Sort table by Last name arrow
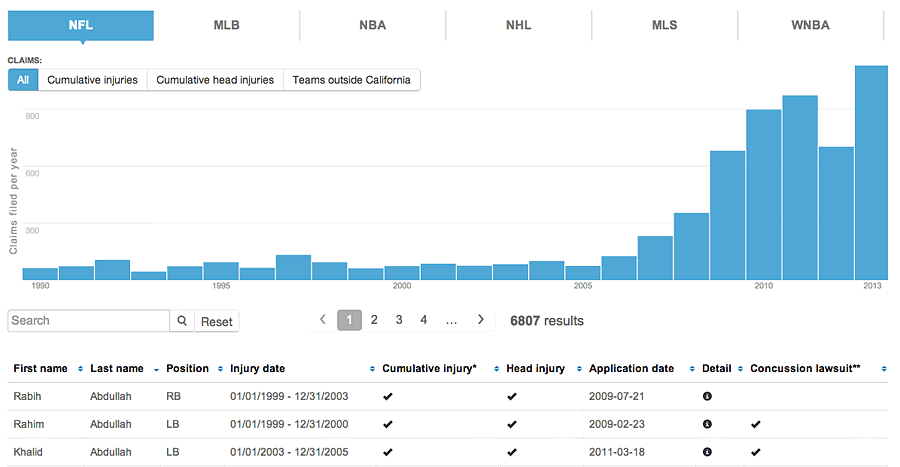 pos(156,369)
